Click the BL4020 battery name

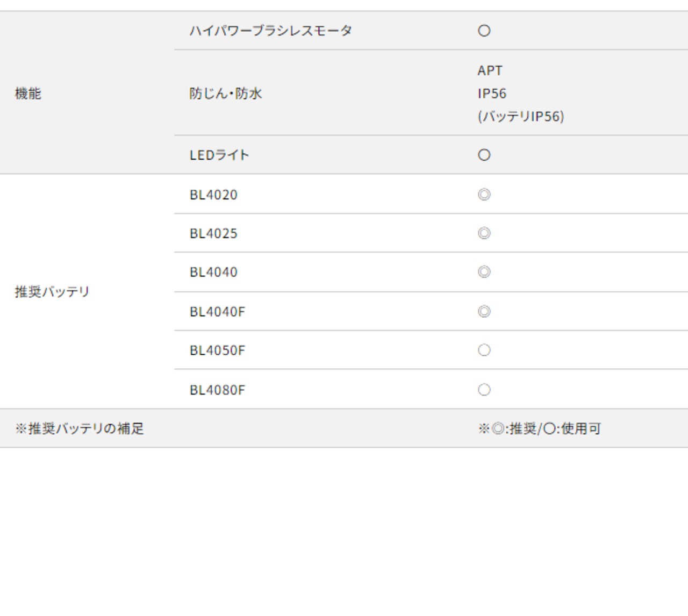(213, 195)
